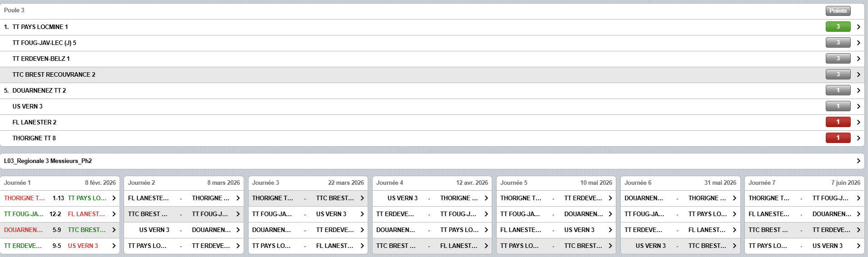Select Journée 5 header dated 10 mai 2026
Screen dimensions: 868x257
click(556, 183)
